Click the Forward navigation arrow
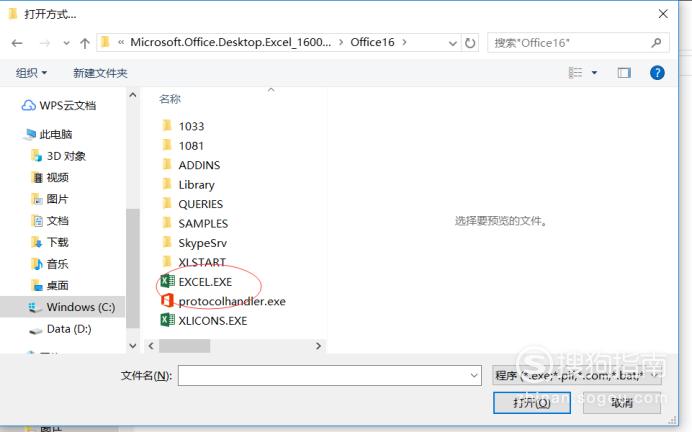Screen dimensions: 692x432 point(45,43)
